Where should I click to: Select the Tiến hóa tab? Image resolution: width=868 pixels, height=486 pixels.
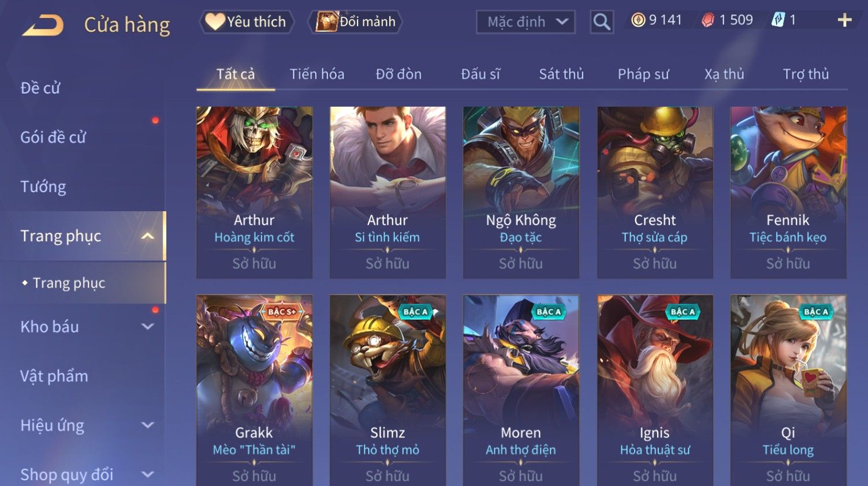pos(317,74)
